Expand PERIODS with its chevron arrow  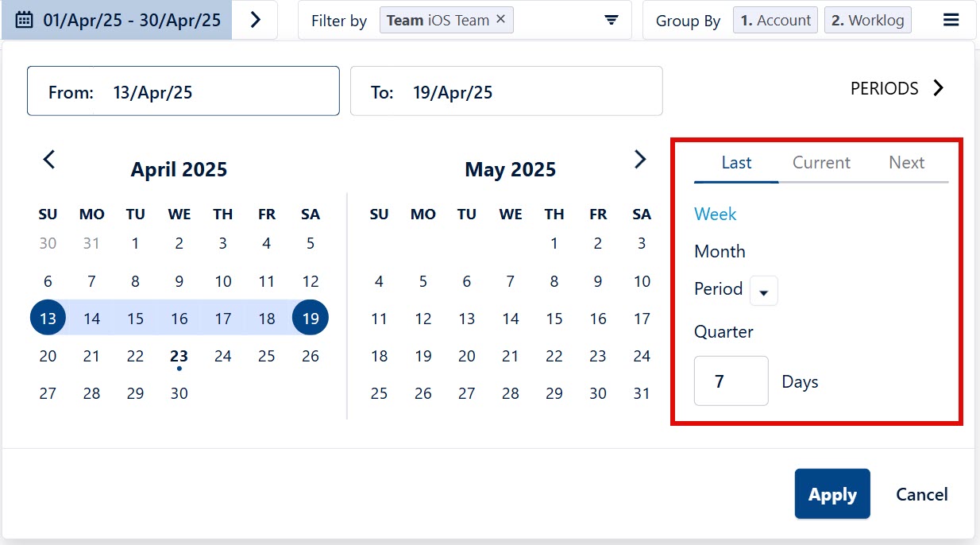[939, 88]
